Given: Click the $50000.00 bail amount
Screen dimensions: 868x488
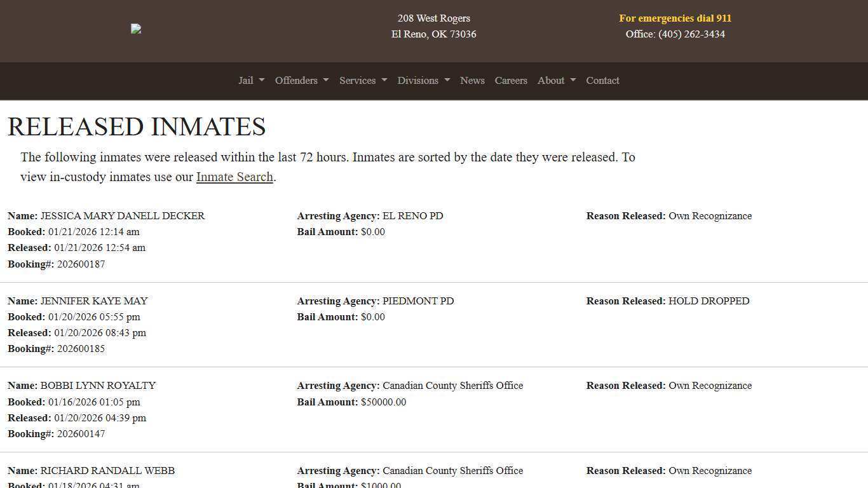Looking at the screenshot, I should (x=383, y=402).
